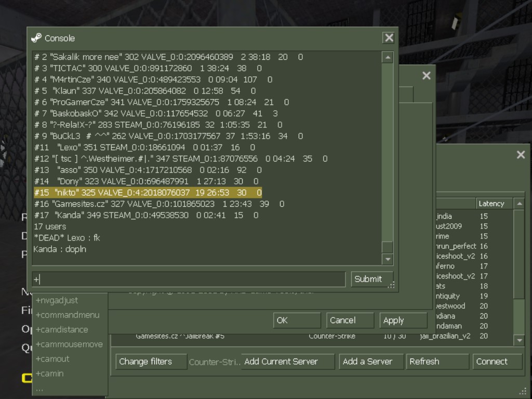This screenshot has width=532, height=399.
Task: Select the +camin autocomplete suggestion
Action: click(50, 373)
